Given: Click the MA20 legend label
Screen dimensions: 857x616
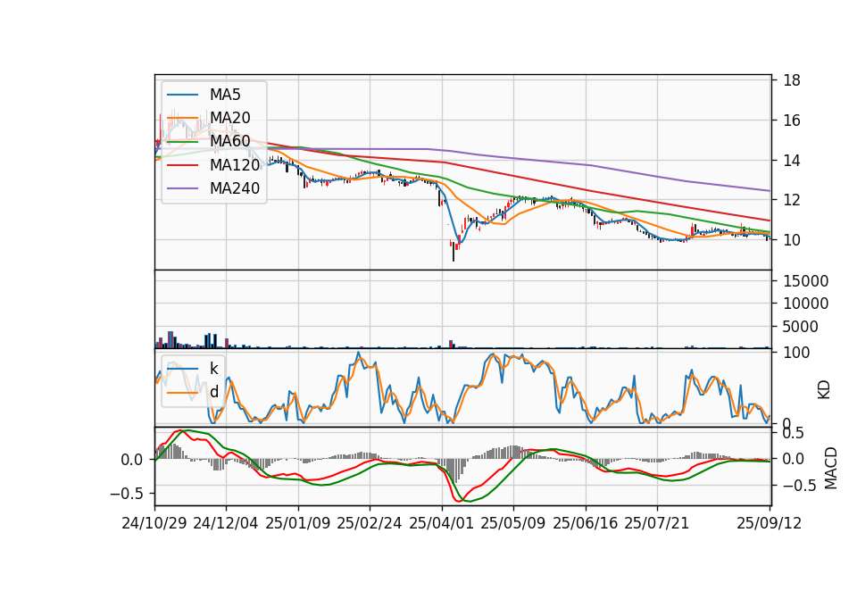Looking at the screenshot, I should click(230, 118).
